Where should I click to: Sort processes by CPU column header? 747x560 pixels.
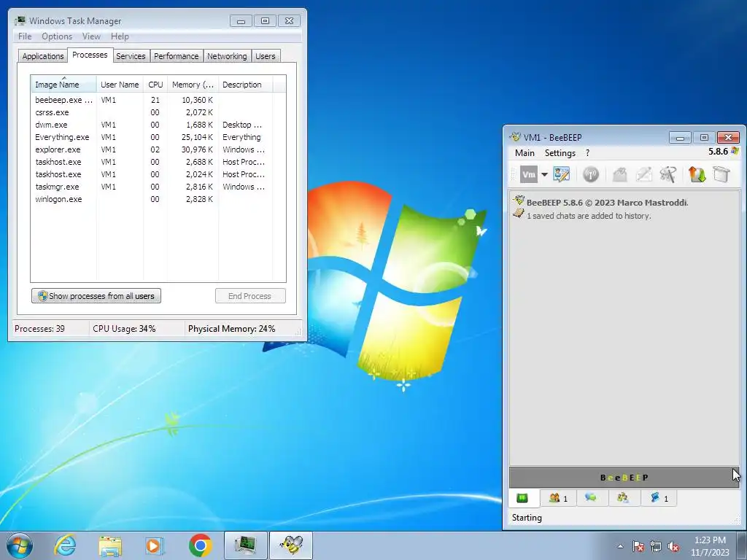pos(155,85)
